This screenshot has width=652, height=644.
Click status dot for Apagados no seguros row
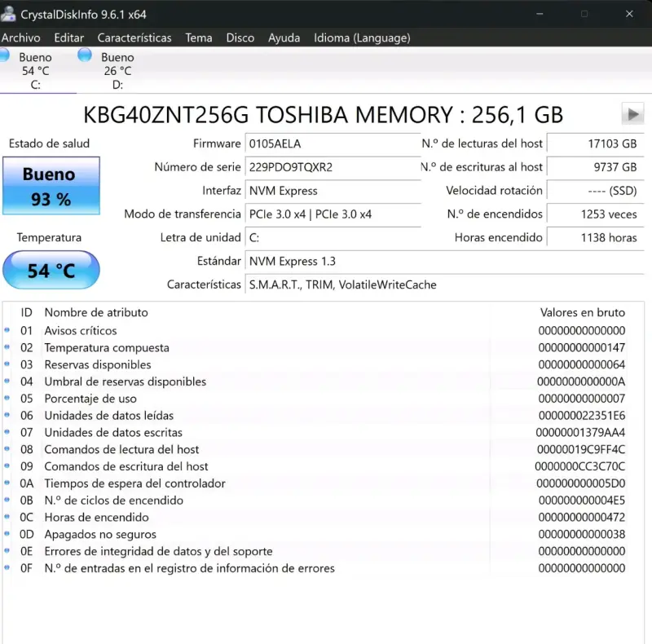(7, 534)
